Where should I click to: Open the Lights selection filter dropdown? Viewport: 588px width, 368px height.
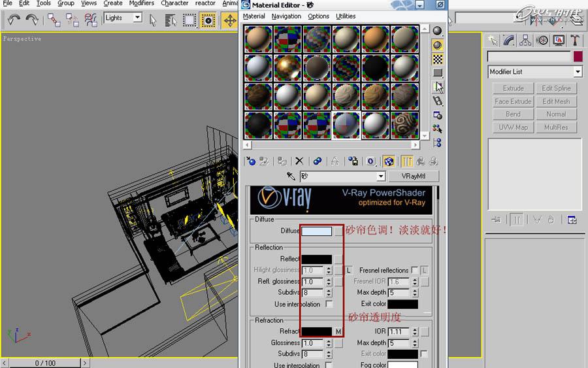click(x=138, y=17)
